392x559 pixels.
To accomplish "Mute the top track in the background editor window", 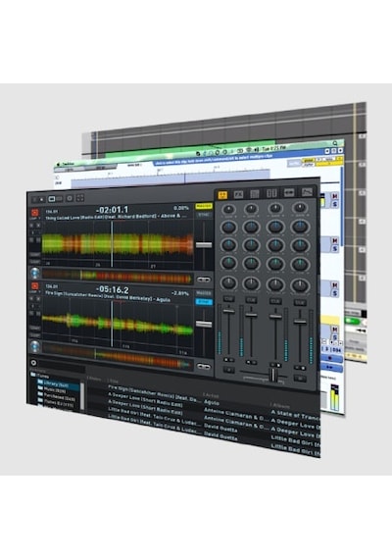I will pyautogui.click(x=334, y=196).
